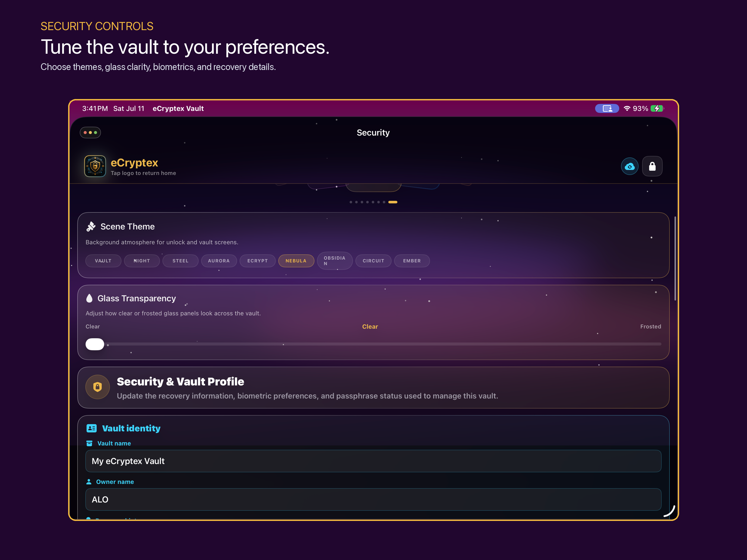The image size is (747, 560).
Task: Click the left Clear slider label
Action: click(93, 327)
